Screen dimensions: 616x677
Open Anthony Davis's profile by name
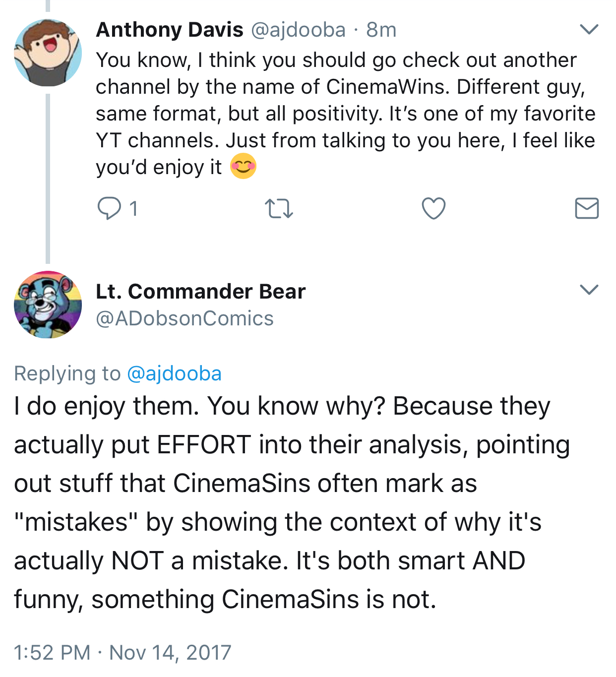click(x=170, y=30)
